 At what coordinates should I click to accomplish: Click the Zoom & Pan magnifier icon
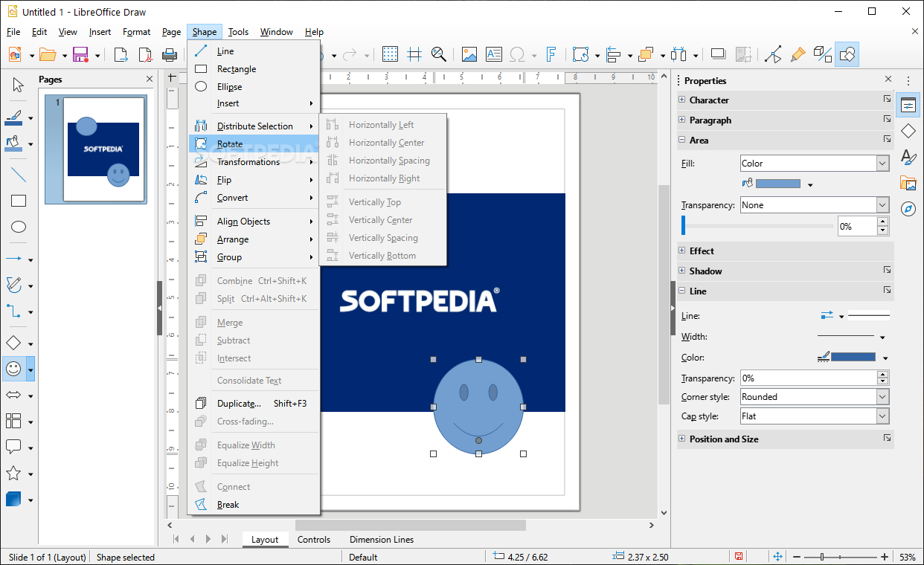point(439,54)
